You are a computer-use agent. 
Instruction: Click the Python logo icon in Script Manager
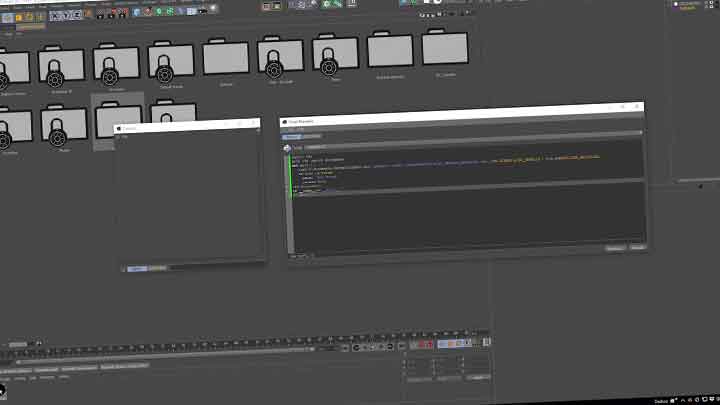coord(286,147)
